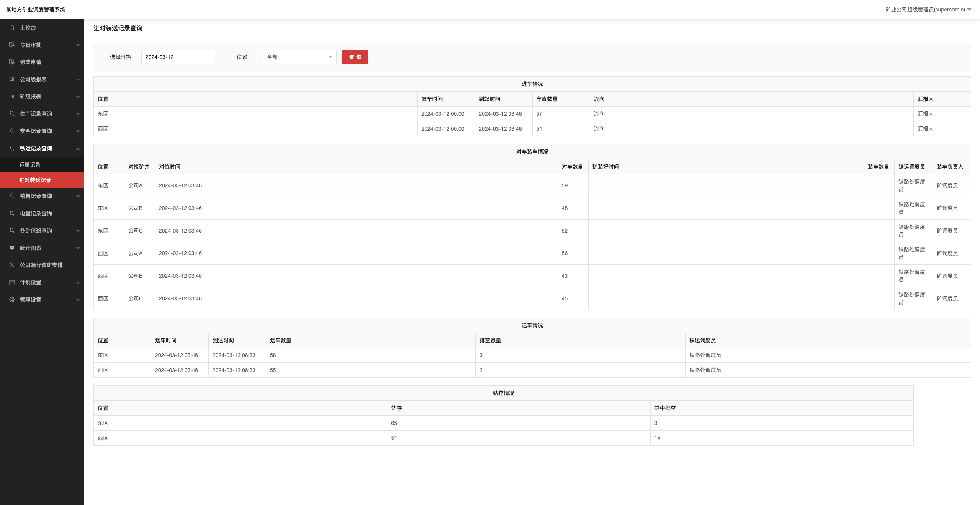This screenshot has width=980, height=505.
Task: Click the 矿业公司超级管理员(superadmin) account name
Action: [925, 10]
